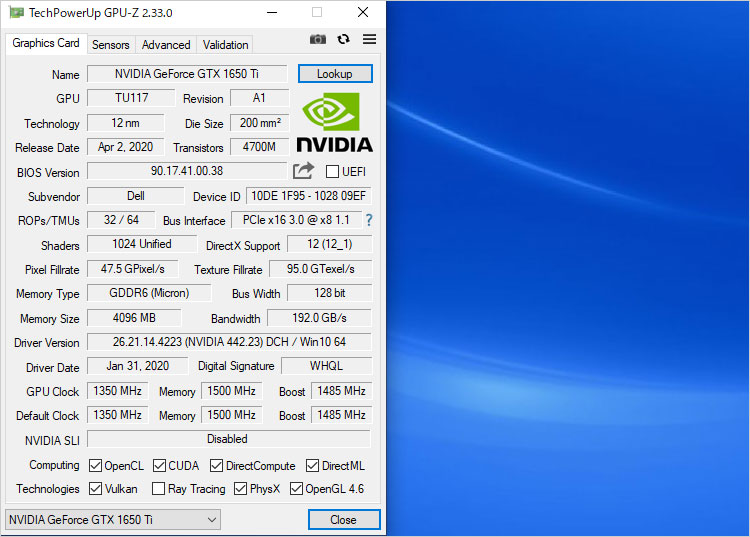This screenshot has height=537, width=750.
Task: Click the Die Size value 200 mm²
Action: coord(260,122)
